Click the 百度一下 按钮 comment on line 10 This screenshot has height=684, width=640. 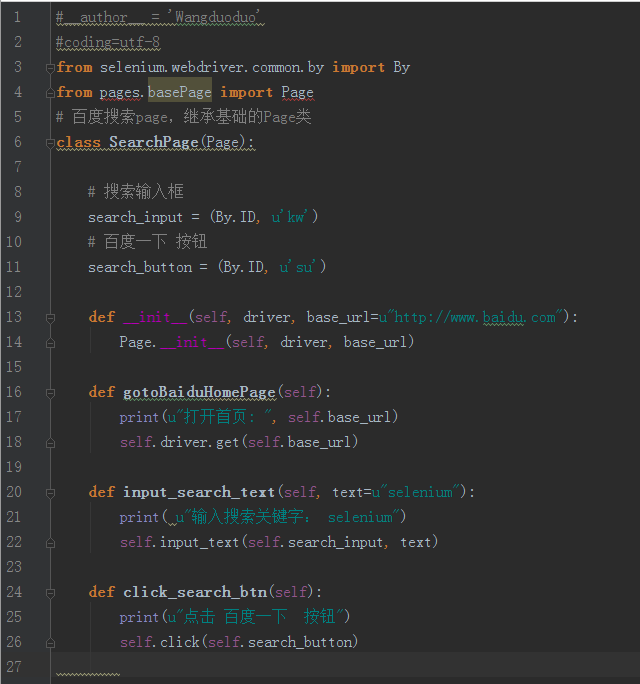tap(147, 242)
